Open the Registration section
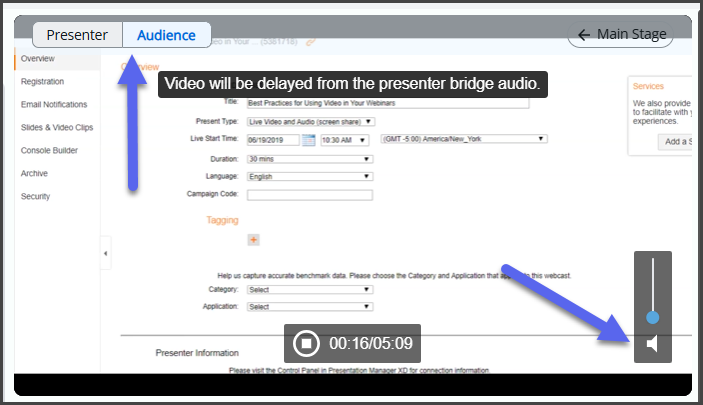The image size is (703, 405). tap(42, 82)
